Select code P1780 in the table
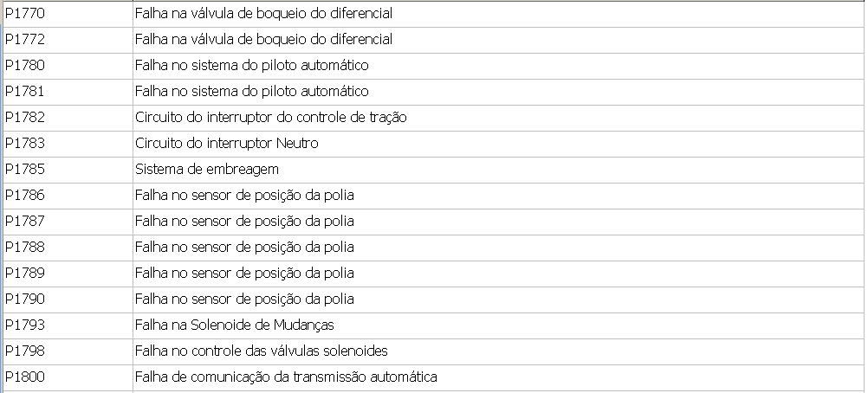This screenshot has width=868, height=393. (25, 66)
